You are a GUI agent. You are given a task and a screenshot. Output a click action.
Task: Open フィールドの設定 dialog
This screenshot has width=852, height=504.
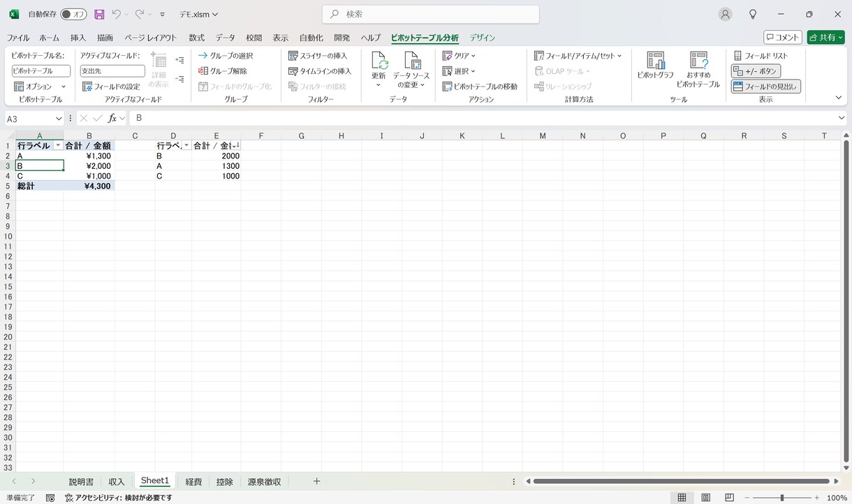(112, 87)
